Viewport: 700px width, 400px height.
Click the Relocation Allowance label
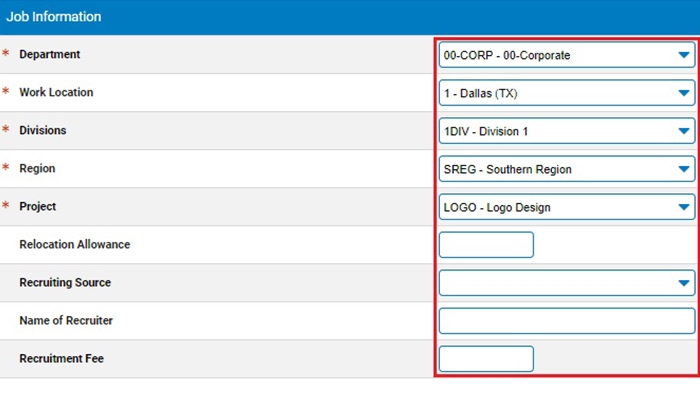click(75, 245)
